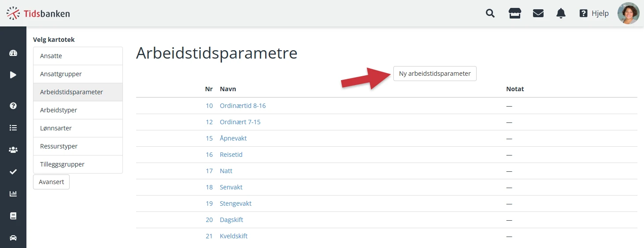Viewport: 644px width, 248px height.
Task: Open the bar chart reports sidebar icon
Action: coord(13,194)
